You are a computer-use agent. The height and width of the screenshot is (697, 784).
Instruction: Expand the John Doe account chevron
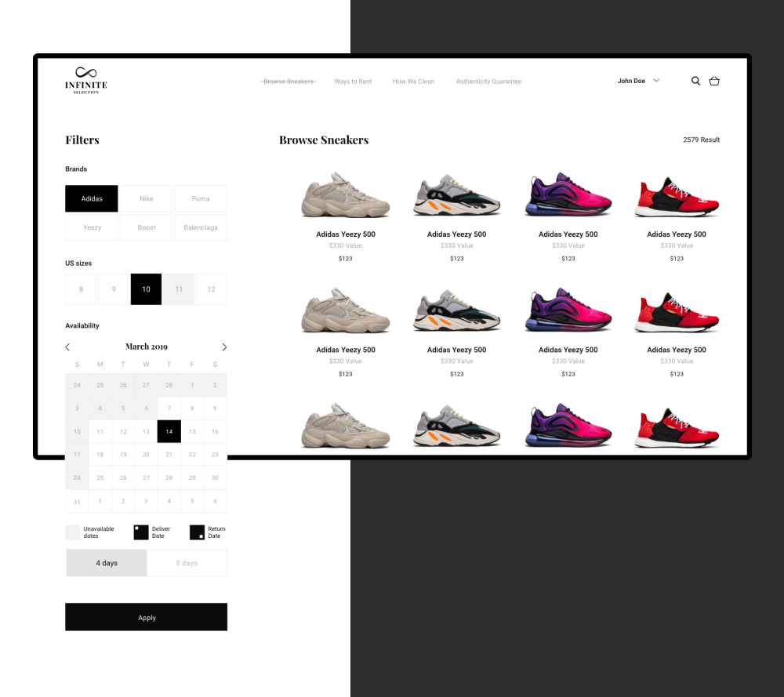point(656,81)
